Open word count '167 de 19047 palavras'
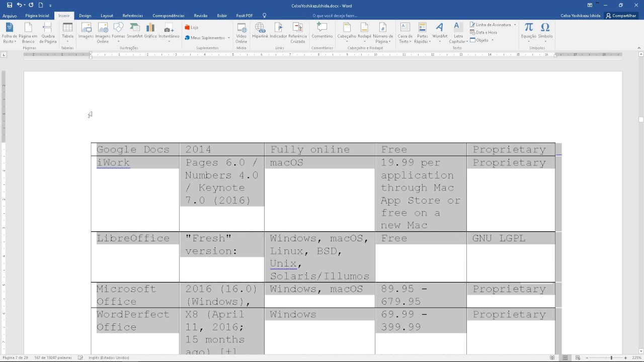Image resolution: width=644 pixels, height=362 pixels. [x=53, y=357]
